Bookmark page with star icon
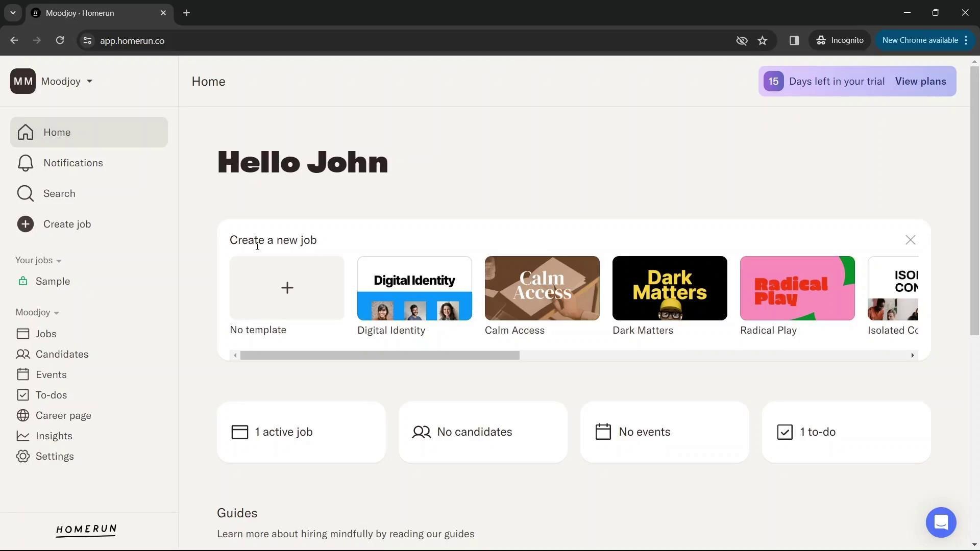980x551 pixels. tap(763, 41)
